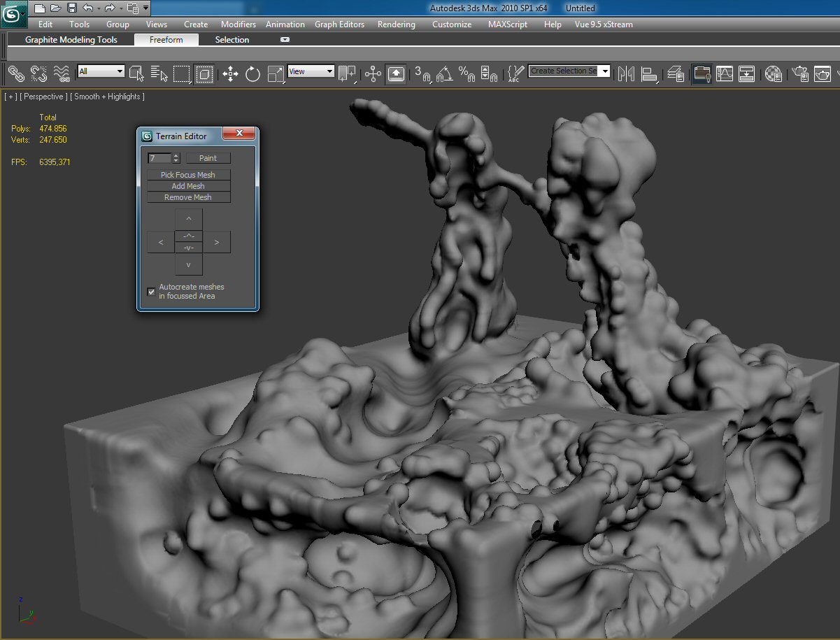Switch to the Graphite Modeling Tools tab
Image resolution: width=840 pixels, height=640 pixels.
click(71, 40)
